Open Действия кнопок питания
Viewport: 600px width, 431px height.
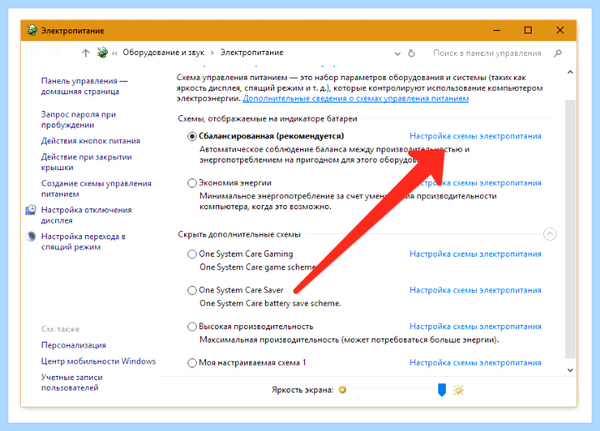[x=91, y=141]
